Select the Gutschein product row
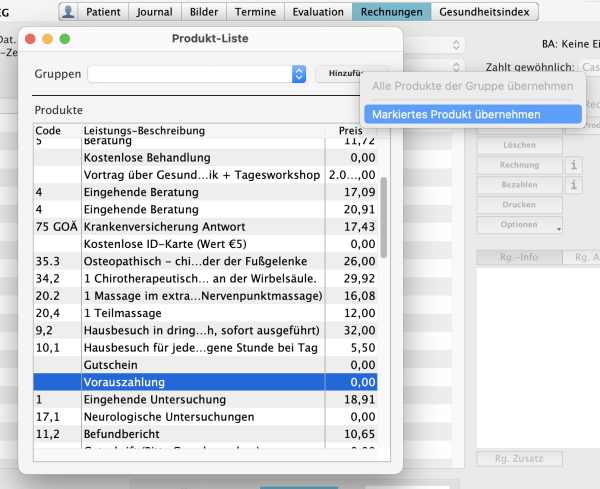 [x=205, y=364]
